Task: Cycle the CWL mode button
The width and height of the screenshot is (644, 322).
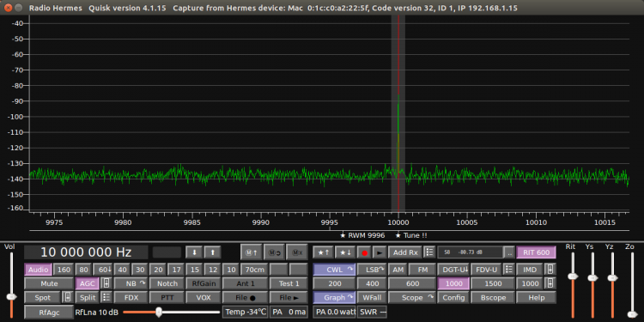Action: [334, 270]
